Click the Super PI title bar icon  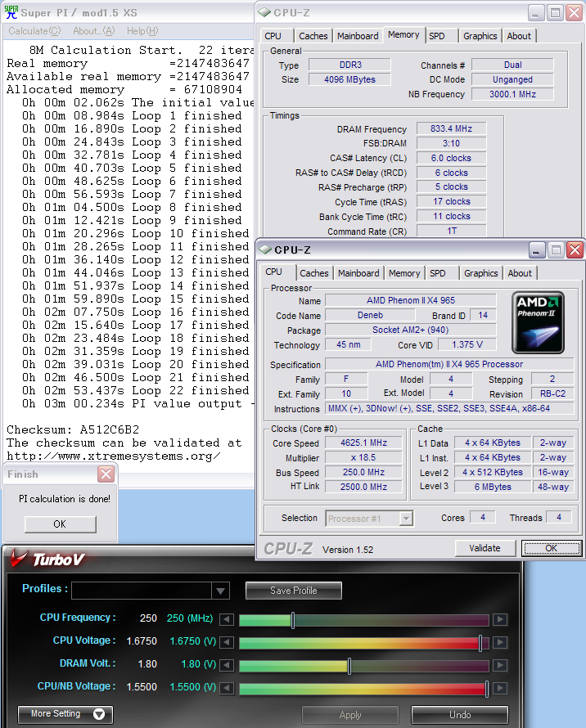pos(11,12)
